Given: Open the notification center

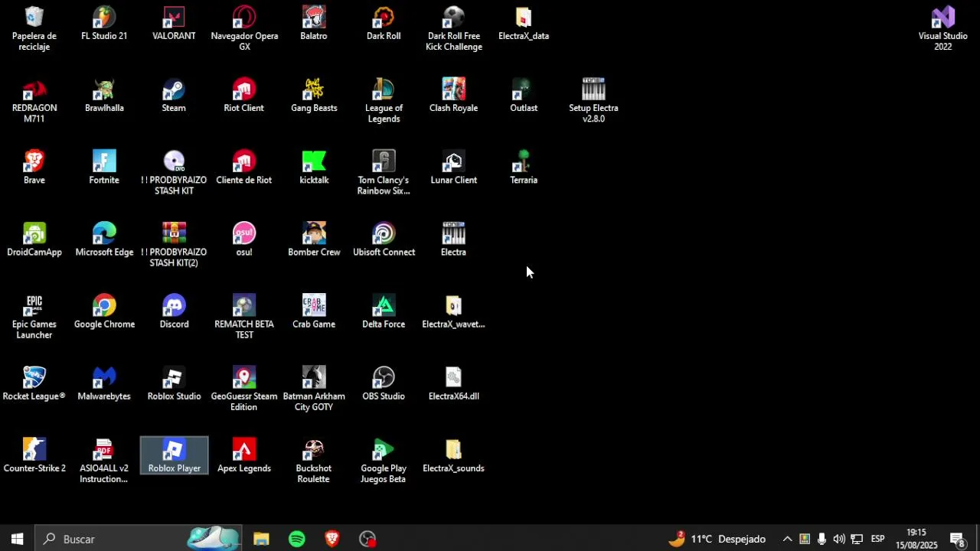Looking at the screenshot, I should click(957, 539).
